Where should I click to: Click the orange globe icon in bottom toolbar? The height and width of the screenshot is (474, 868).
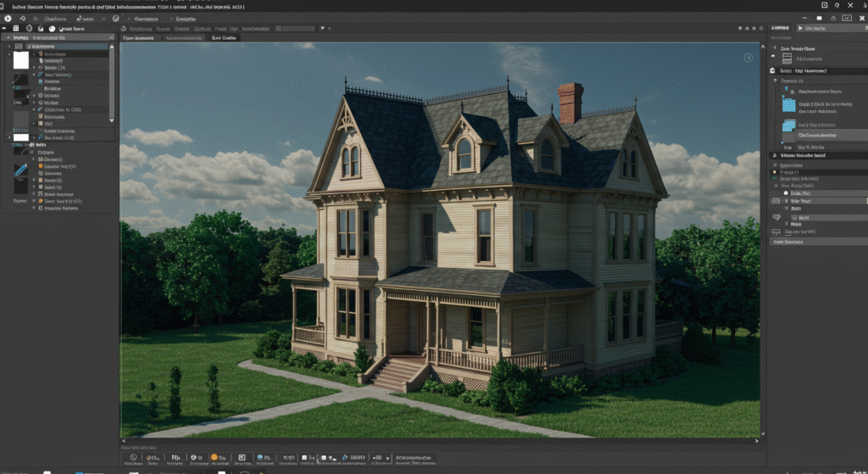(x=214, y=458)
